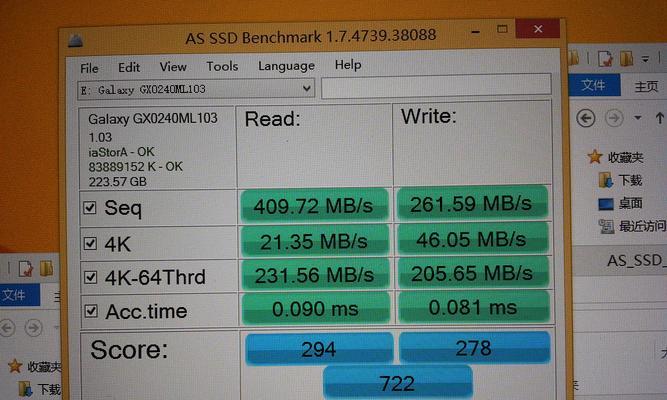The image size is (667, 400).
Task: Open 桌面 desktop in right Explorer
Action: (620, 203)
